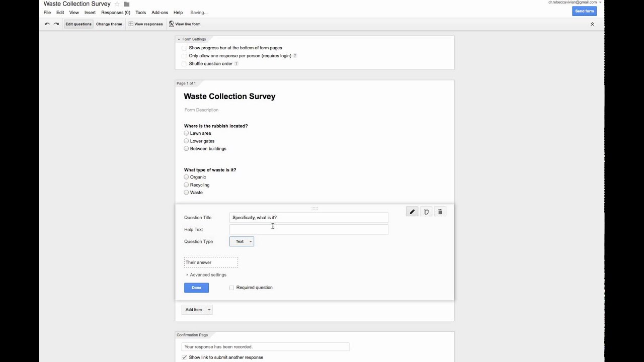Click help icon beside Shuffle question order
Screen dimensions: 644x362
236,64
